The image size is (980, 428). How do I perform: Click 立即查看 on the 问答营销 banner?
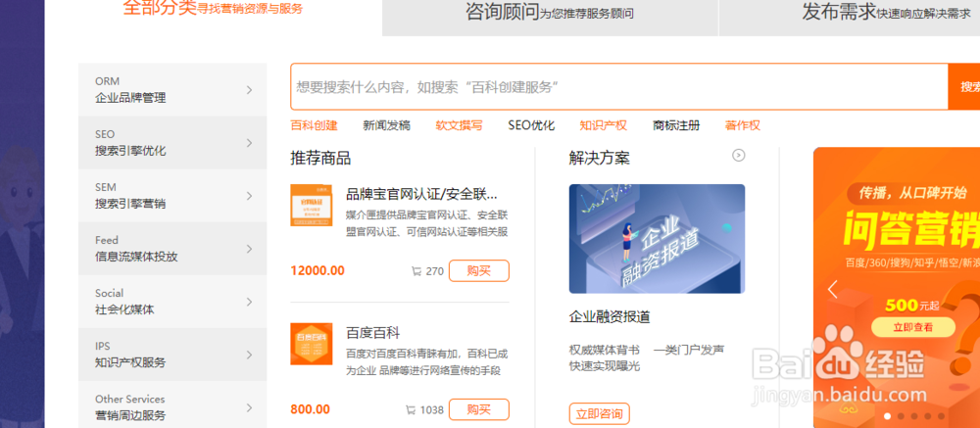coord(913,327)
